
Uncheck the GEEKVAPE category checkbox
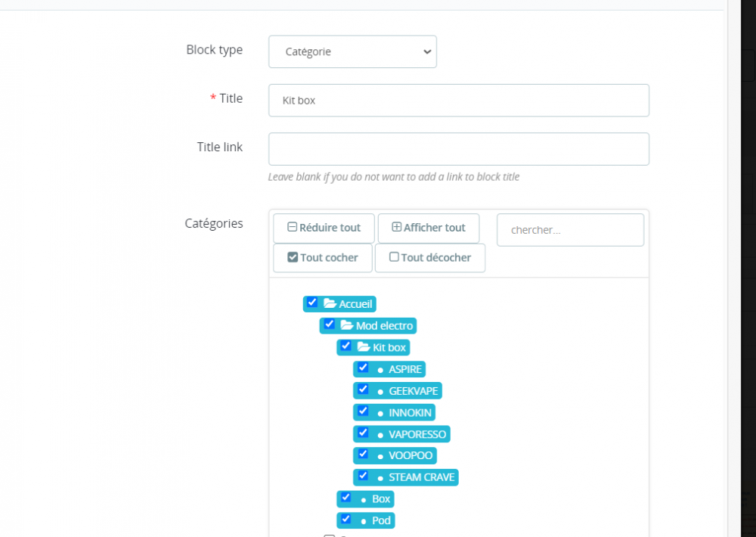363,390
